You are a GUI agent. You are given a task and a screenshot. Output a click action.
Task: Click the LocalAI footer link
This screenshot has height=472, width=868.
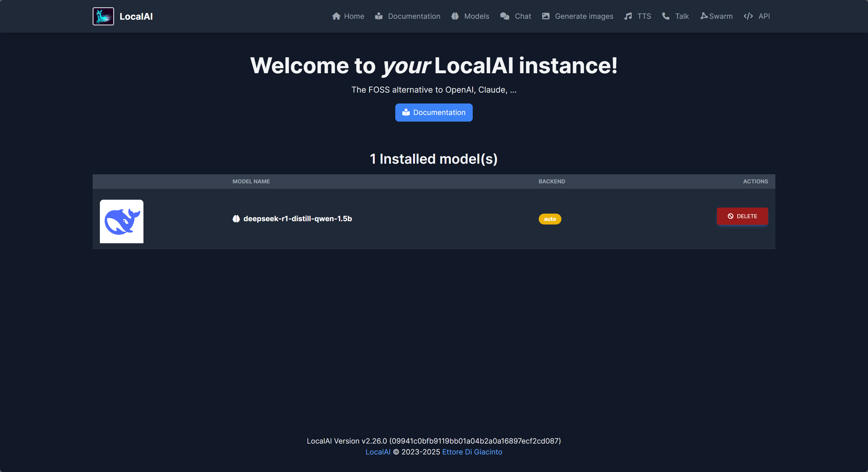tap(378, 452)
